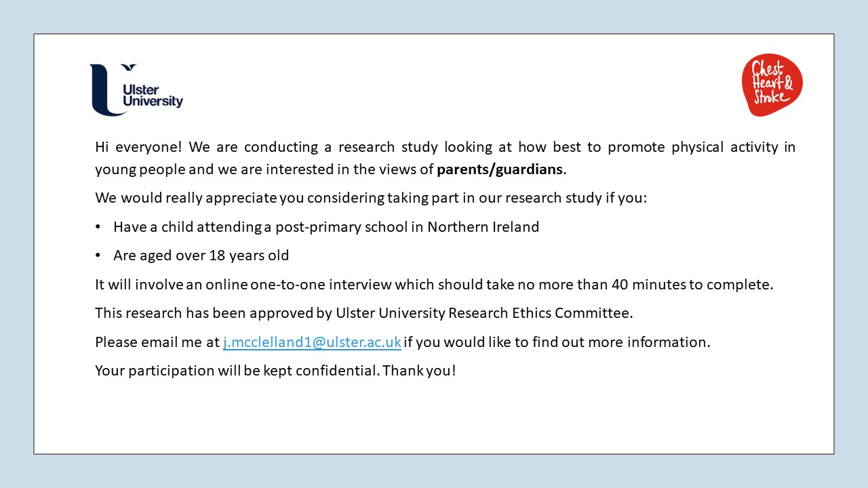Click the 'Hi everyone!' greeting

(x=138, y=147)
